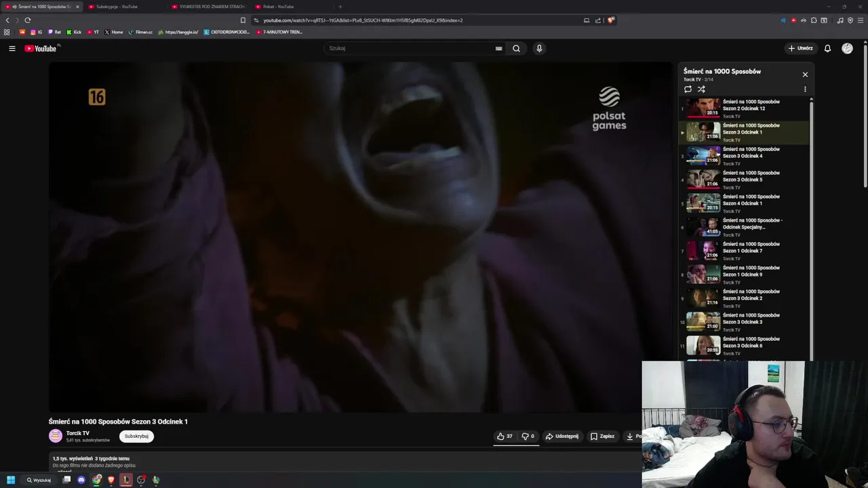The image size is (868, 488).
Task: Close the playlist panel
Action: (x=805, y=75)
